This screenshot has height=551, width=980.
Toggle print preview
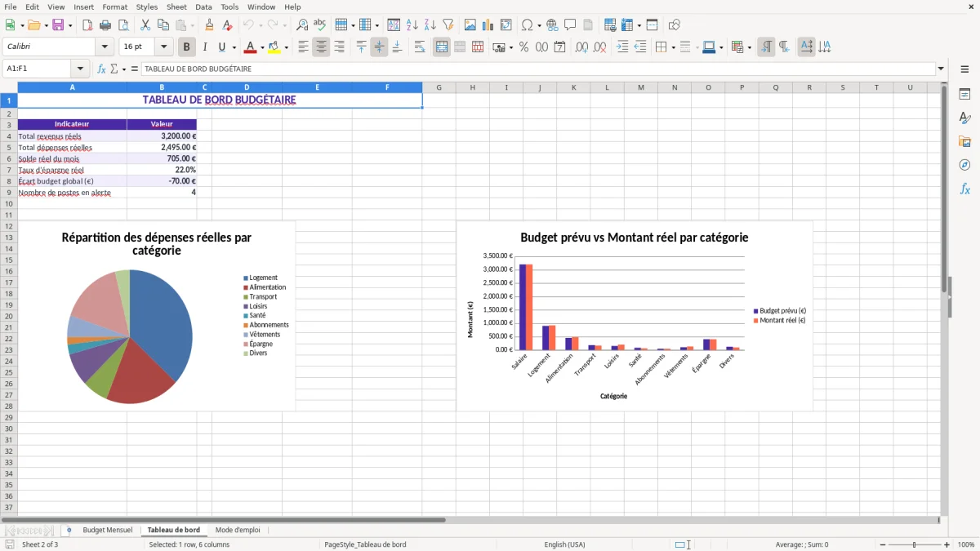pos(122,25)
